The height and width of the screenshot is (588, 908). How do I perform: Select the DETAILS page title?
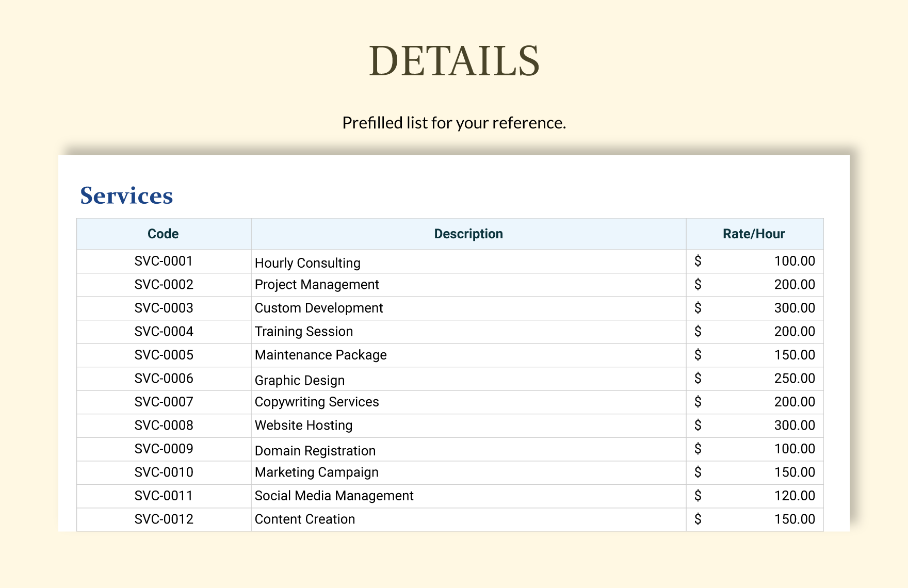[x=454, y=61]
